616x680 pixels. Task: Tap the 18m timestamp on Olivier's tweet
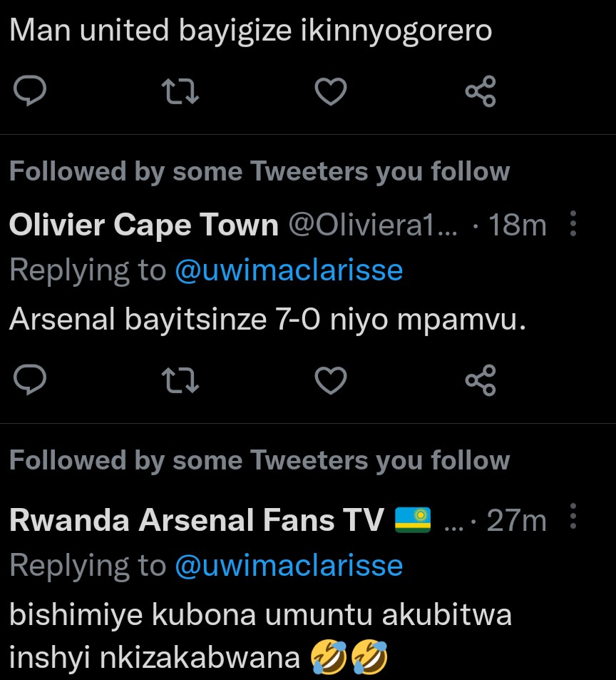[518, 225]
